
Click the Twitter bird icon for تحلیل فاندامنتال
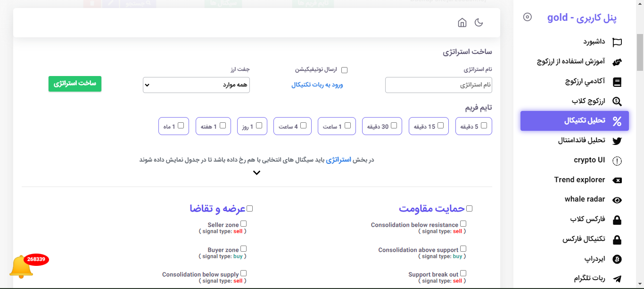pos(617,141)
